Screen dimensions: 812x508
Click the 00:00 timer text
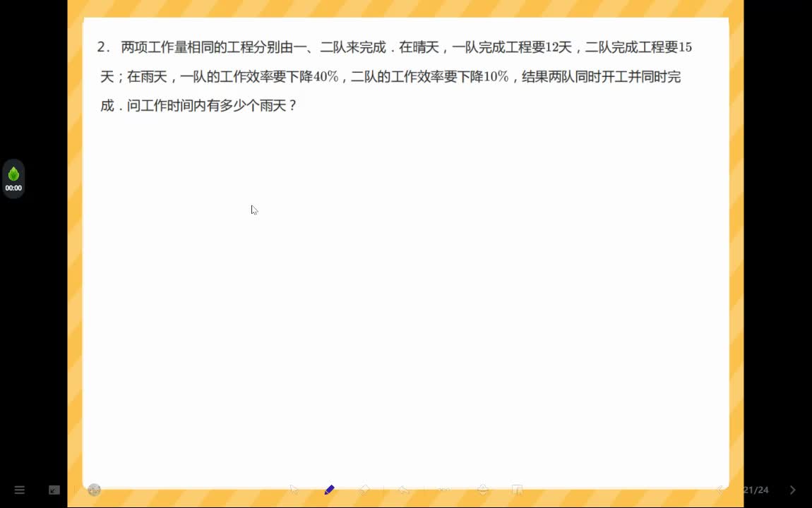click(x=13, y=188)
